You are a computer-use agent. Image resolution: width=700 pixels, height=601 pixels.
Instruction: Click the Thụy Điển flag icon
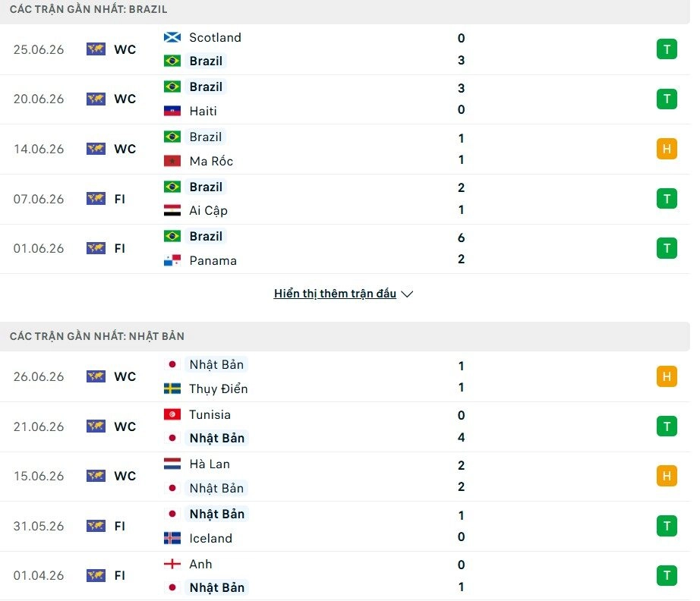[x=172, y=389]
